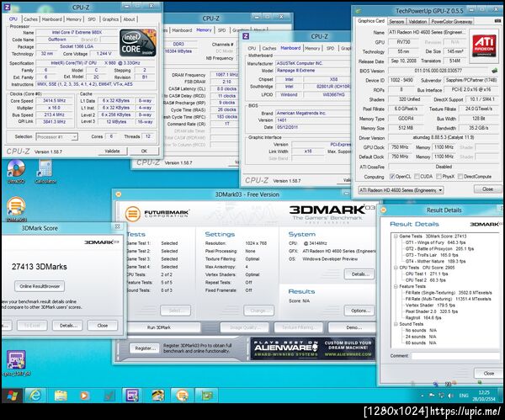Toggle the DirectCompute checkbox in GPU-Z
This screenshot has width=505, height=420.
click(x=460, y=176)
